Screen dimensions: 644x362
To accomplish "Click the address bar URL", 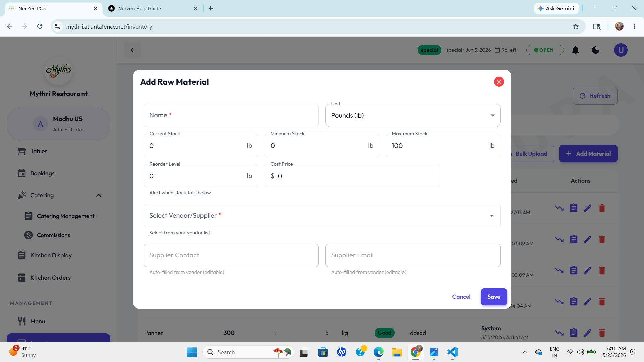I will point(109,27).
